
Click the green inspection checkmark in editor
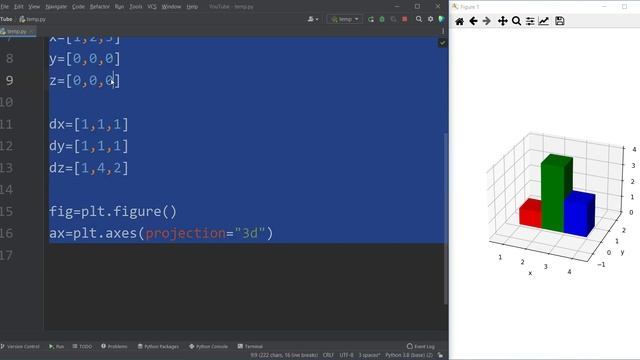pos(442,43)
